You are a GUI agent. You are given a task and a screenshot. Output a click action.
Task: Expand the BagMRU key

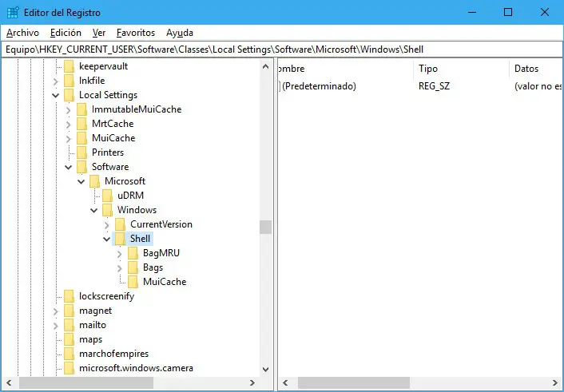[120, 254]
